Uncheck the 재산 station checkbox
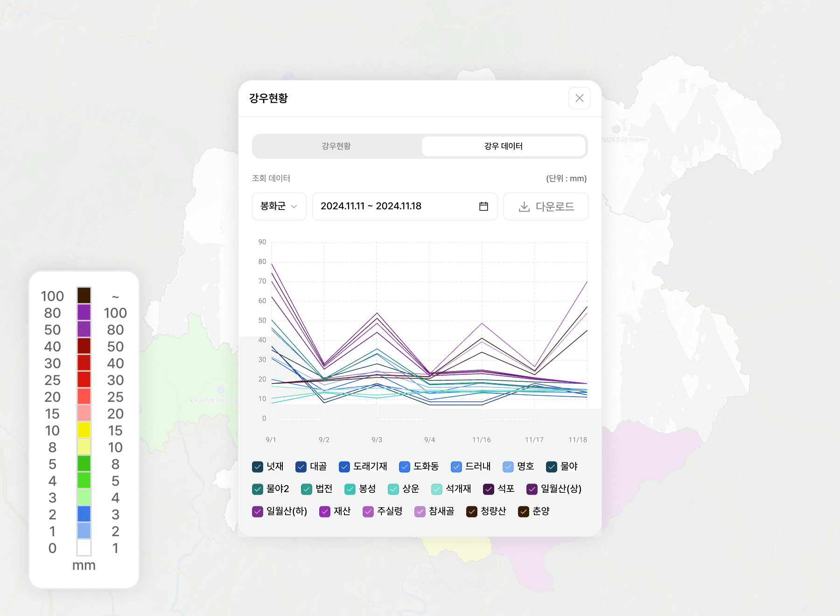840x616 pixels. (325, 511)
